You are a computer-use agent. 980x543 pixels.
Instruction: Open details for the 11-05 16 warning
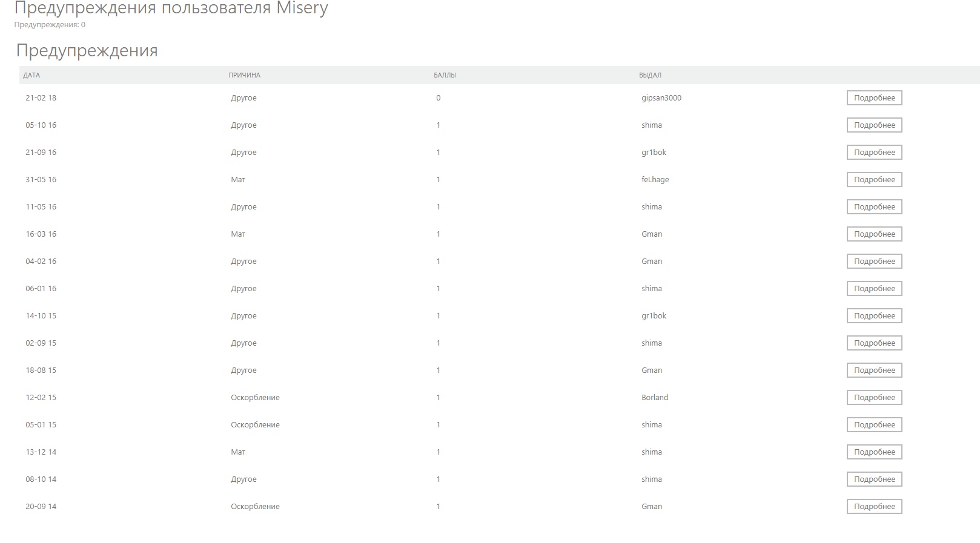pos(874,207)
